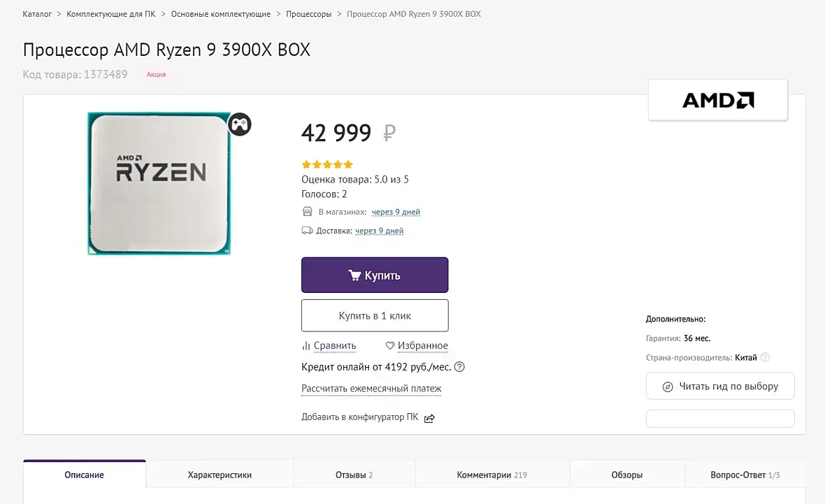The width and height of the screenshot is (825, 504).
Task: Click the gamepad icon on product image
Action: pos(240,124)
